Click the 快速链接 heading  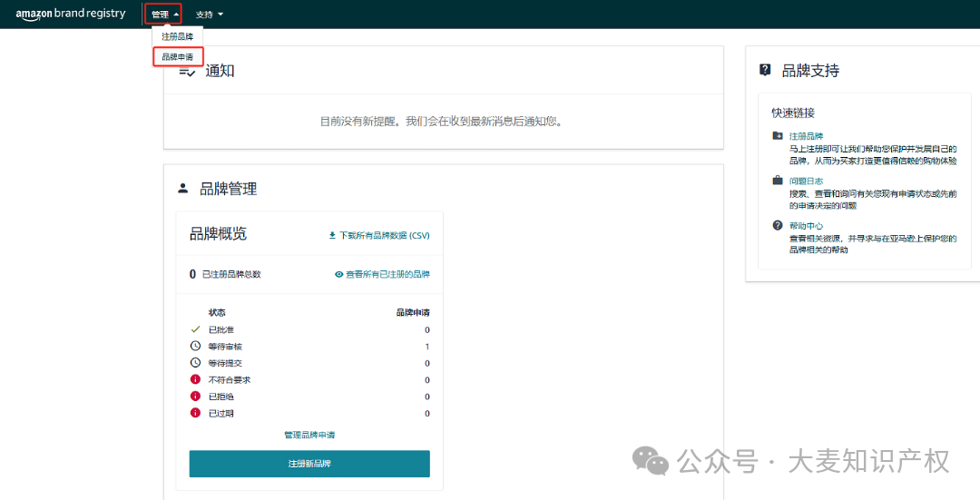(793, 113)
